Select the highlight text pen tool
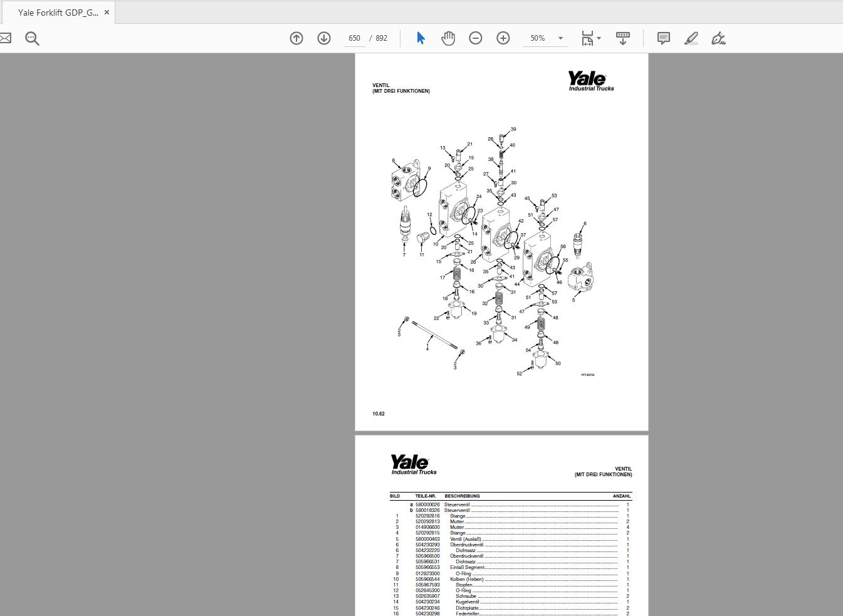 pos(691,38)
